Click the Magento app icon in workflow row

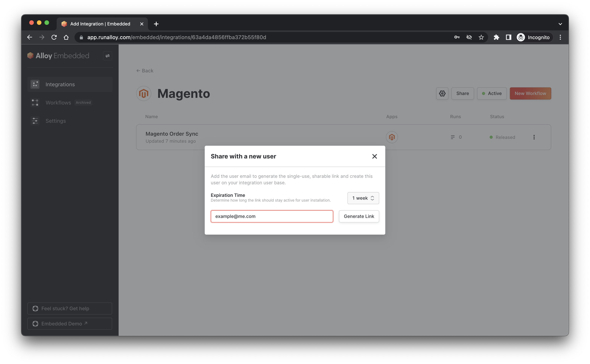392,137
